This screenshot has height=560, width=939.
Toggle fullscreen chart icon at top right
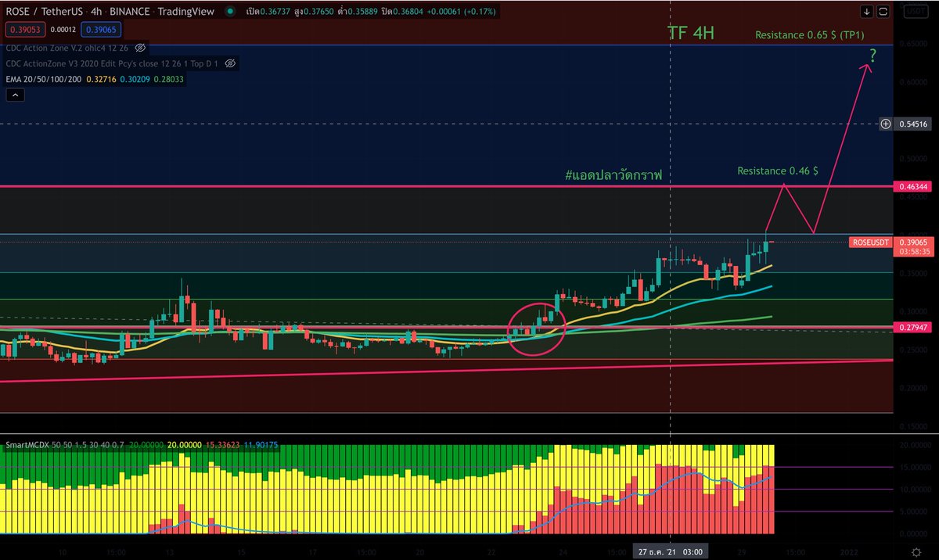(884, 12)
